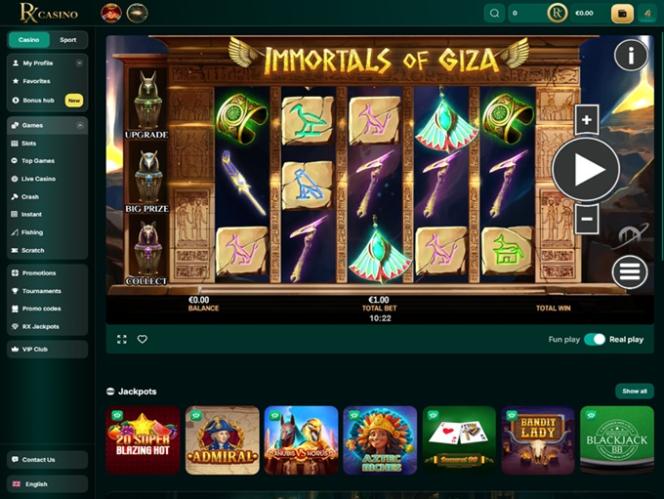
Task: Add game to favorites with heart icon
Action: tap(142, 339)
